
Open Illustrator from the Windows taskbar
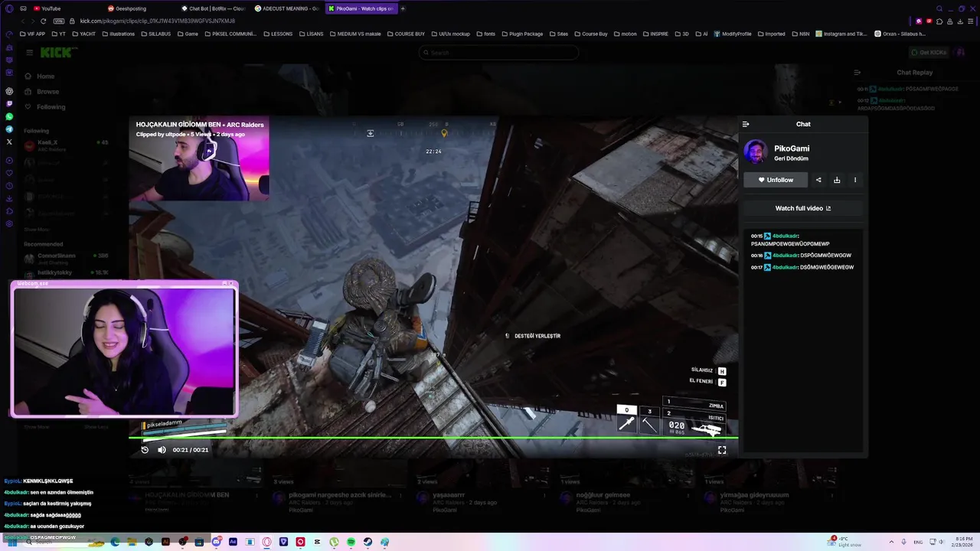[165, 542]
